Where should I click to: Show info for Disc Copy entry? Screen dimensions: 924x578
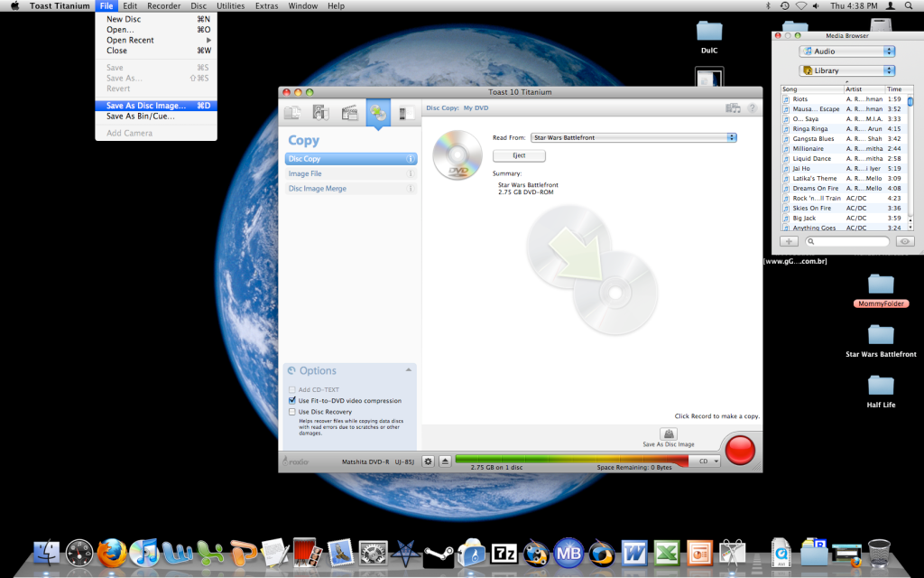(x=411, y=159)
